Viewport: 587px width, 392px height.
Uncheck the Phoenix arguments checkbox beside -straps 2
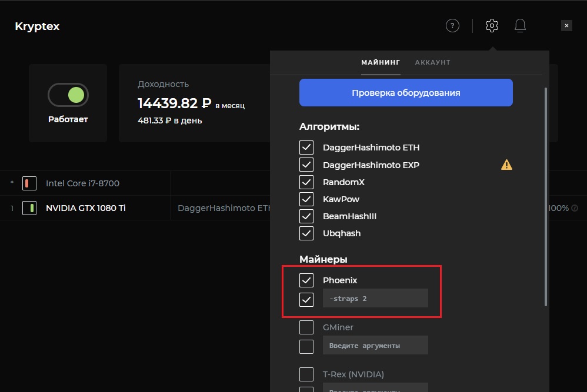click(306, 299)
